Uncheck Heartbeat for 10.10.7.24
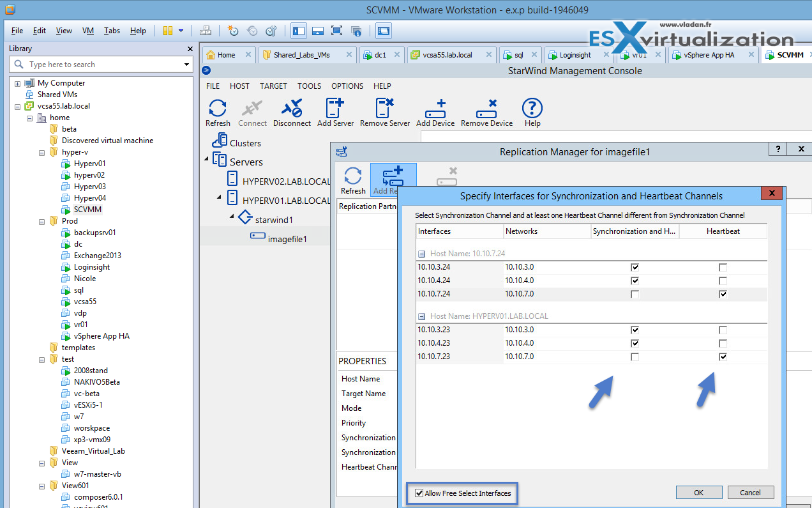812x508 pixels. 723,294
